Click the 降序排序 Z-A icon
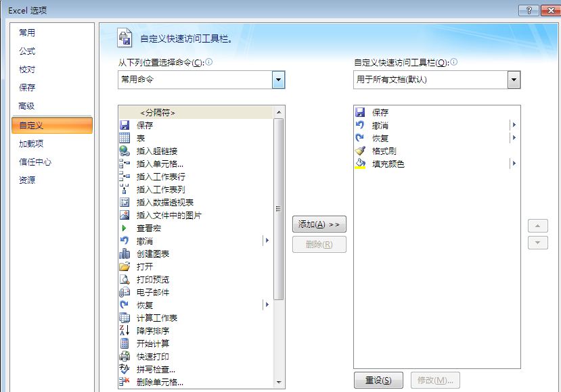 125,330
